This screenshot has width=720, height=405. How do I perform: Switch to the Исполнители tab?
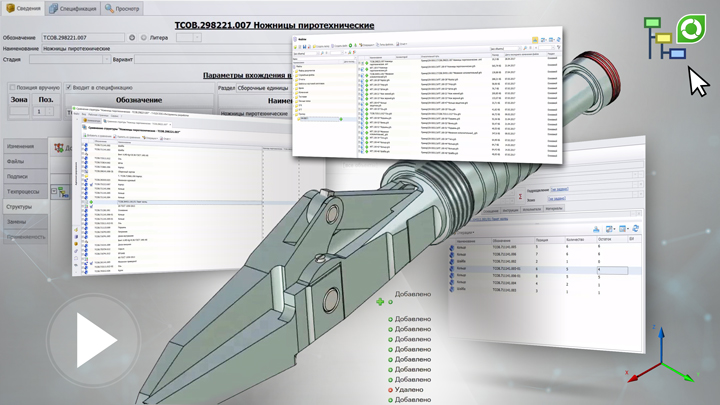tap(532, 209)
